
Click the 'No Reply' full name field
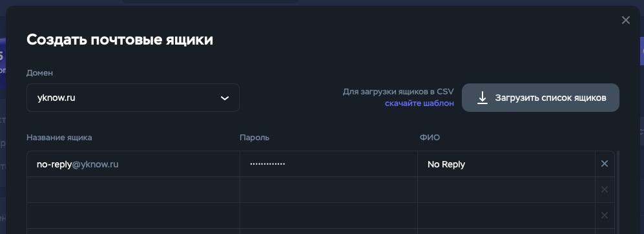tap(506, 164)
